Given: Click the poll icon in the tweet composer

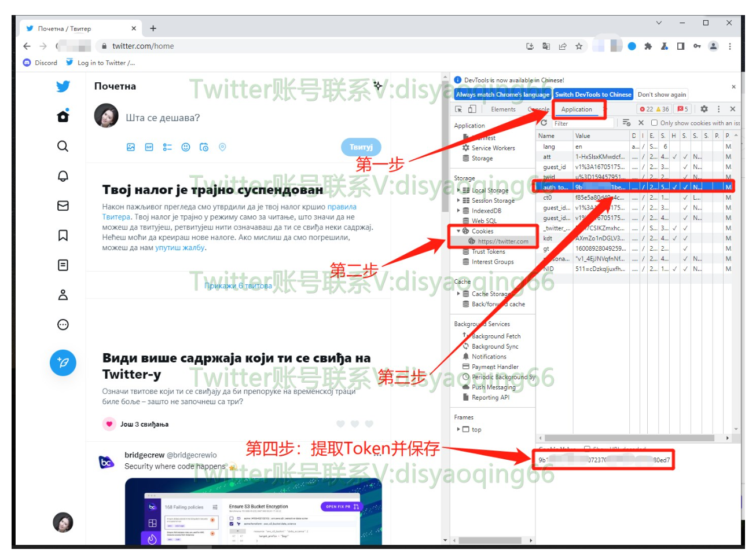Looking at the screenshot, I should [x=167, y=147].
